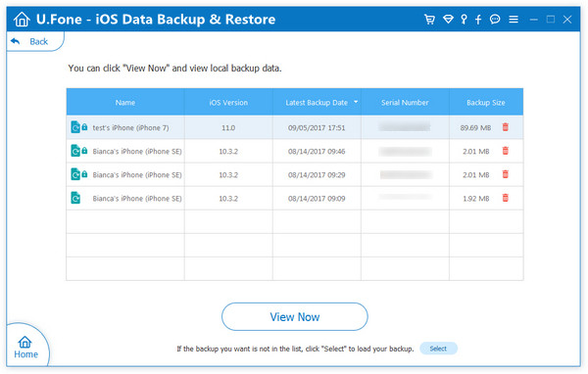This screenshot has height=374, width=588.
Task: Delete the test's iPhone (iPhone 7) backup
Action: (x=505, y=127)
